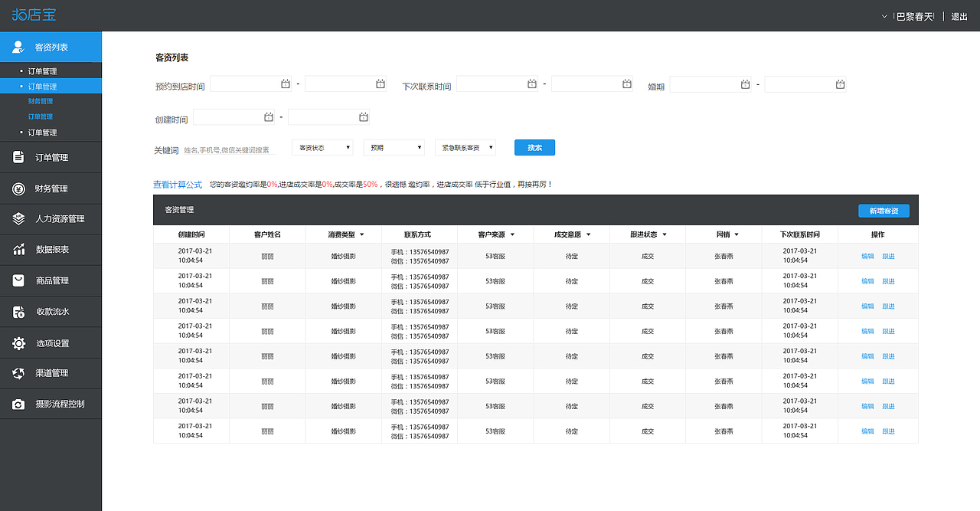
Task: Click the 客户姓名 column header
Action: pyautogui.click(x=267, y=234)
